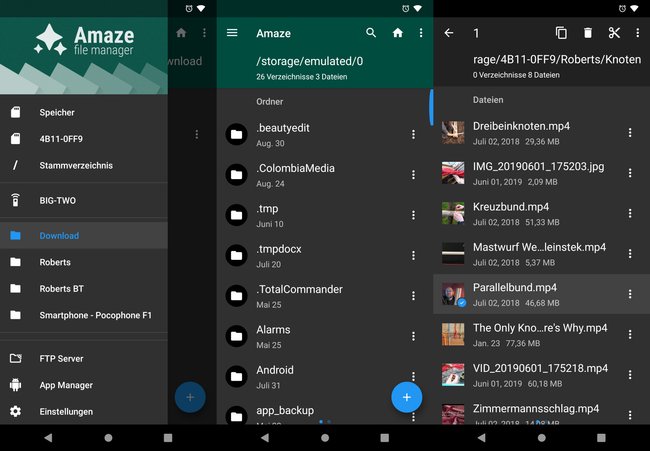
Task: Open options for Alarms folder
Action: [x=413, y=336]
